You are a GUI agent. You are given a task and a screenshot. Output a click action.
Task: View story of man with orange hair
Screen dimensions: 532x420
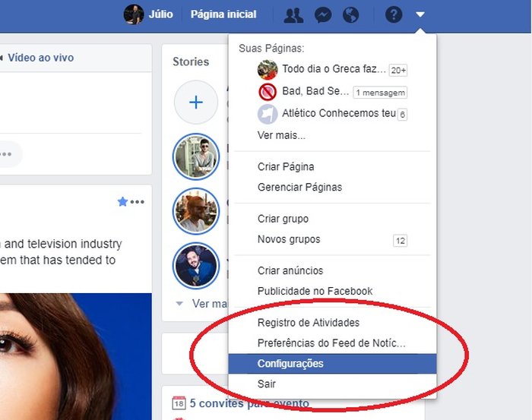pyautogui.click(x=196, y=211)
